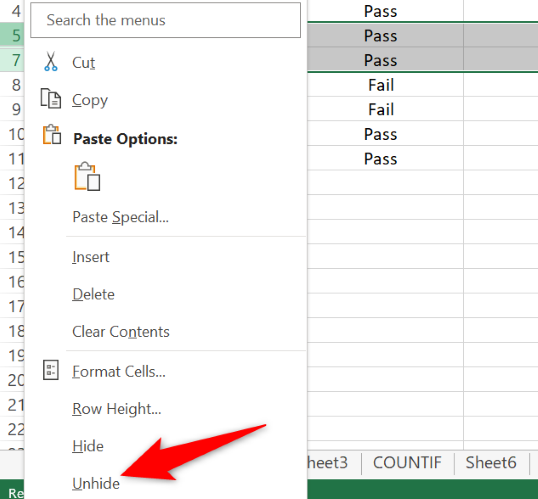The height and width of the screenshot is (499, 538).
Task: Select row 5 header
Action: pyautogui.click(x=13, y=35)
